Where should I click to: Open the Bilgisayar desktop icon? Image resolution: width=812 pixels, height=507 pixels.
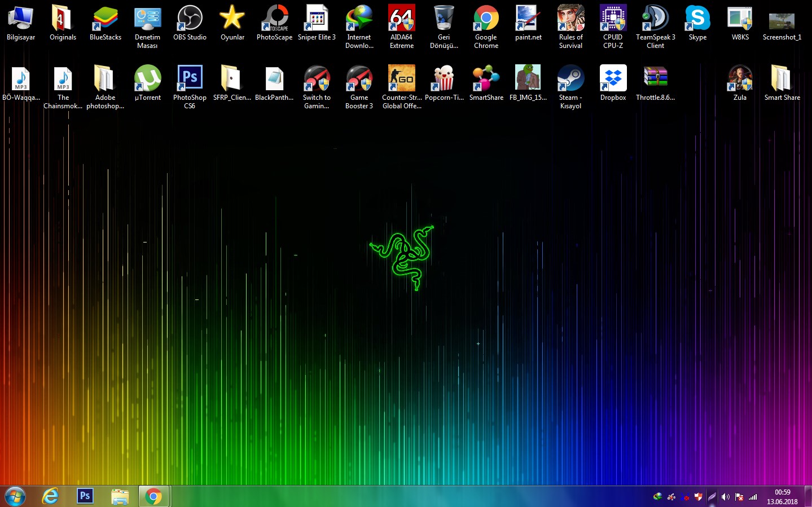click(21, 23)
